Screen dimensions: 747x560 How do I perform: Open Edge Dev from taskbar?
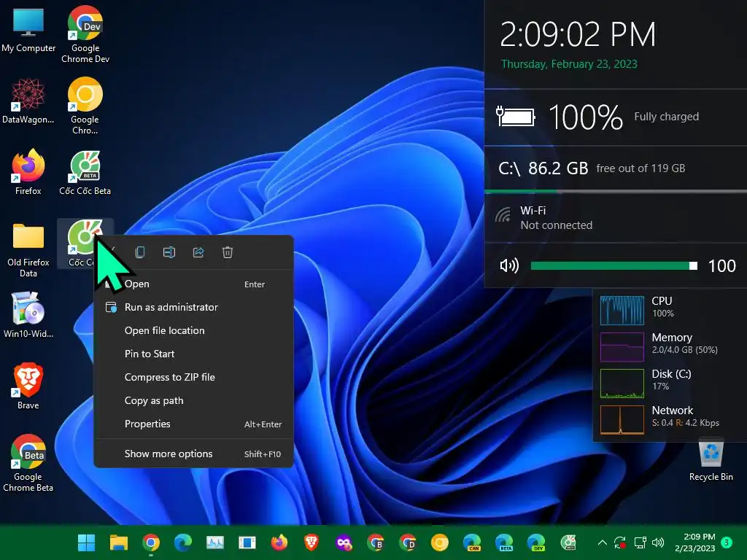pyautogui.click(x=536, y=542)
